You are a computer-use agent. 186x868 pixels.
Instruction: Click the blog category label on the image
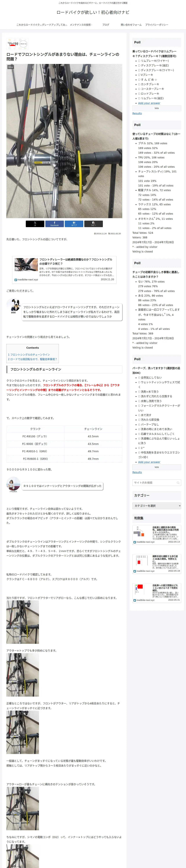pos(11,67)
